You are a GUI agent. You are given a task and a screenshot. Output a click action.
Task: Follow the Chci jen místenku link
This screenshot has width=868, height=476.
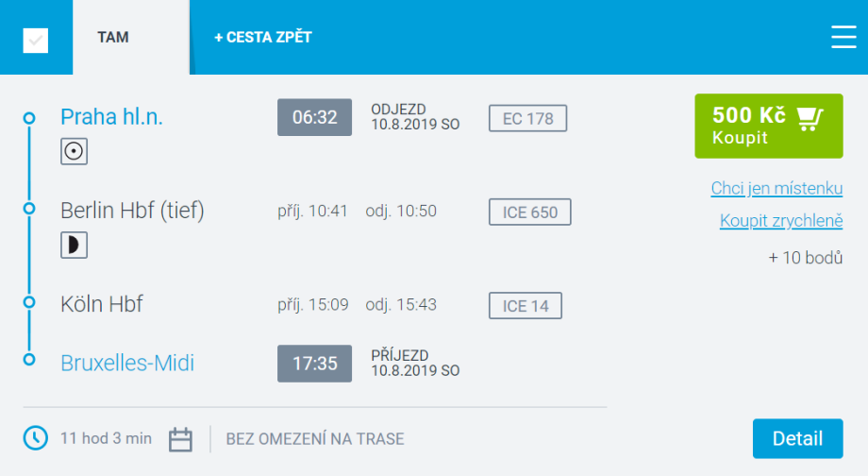tap(776, 189)
